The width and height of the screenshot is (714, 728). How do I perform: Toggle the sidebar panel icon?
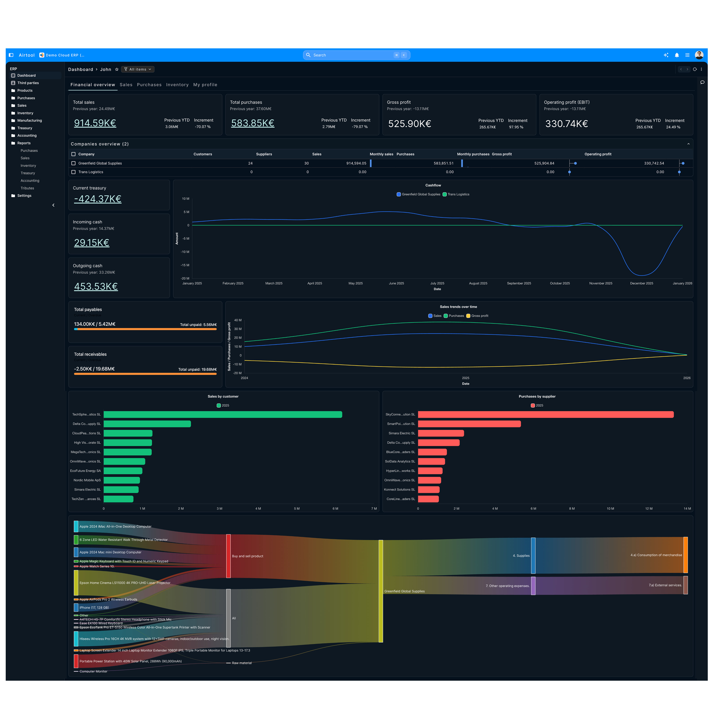pos(11,55)
